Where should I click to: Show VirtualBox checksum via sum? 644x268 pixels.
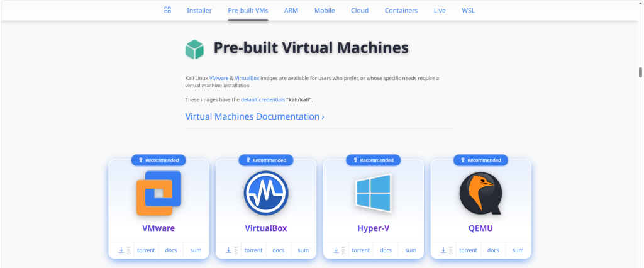point(303,250)
